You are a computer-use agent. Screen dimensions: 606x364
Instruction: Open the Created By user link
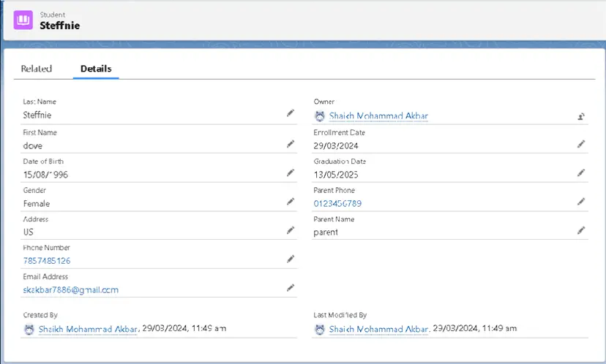pyautogui.click(x=88, y=330)
